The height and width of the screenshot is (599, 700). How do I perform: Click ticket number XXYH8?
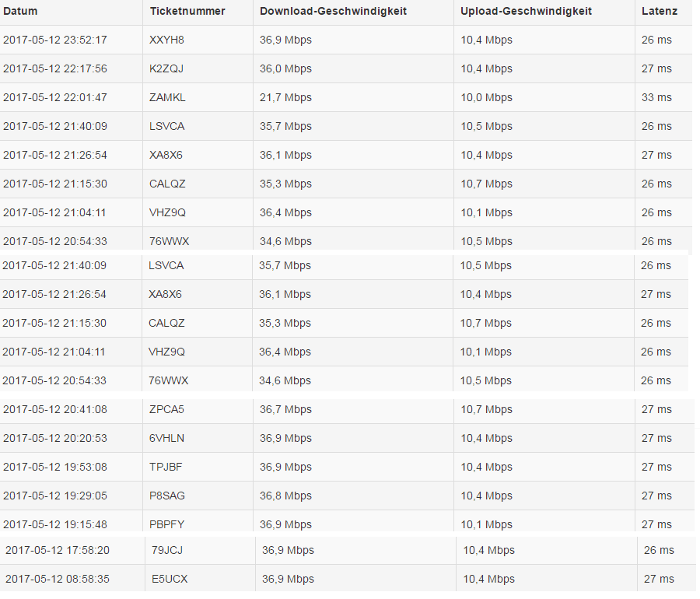coord(166,40)
